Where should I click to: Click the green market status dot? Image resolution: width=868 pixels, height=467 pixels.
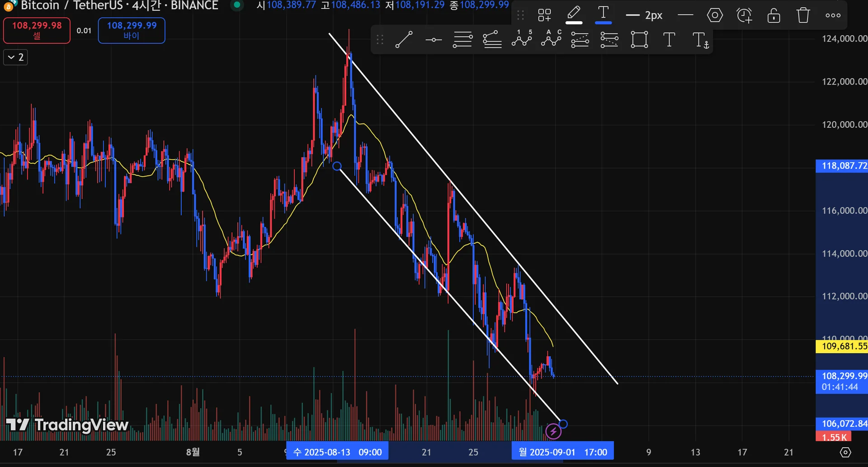pyautogui.click(x=237, y=5)
